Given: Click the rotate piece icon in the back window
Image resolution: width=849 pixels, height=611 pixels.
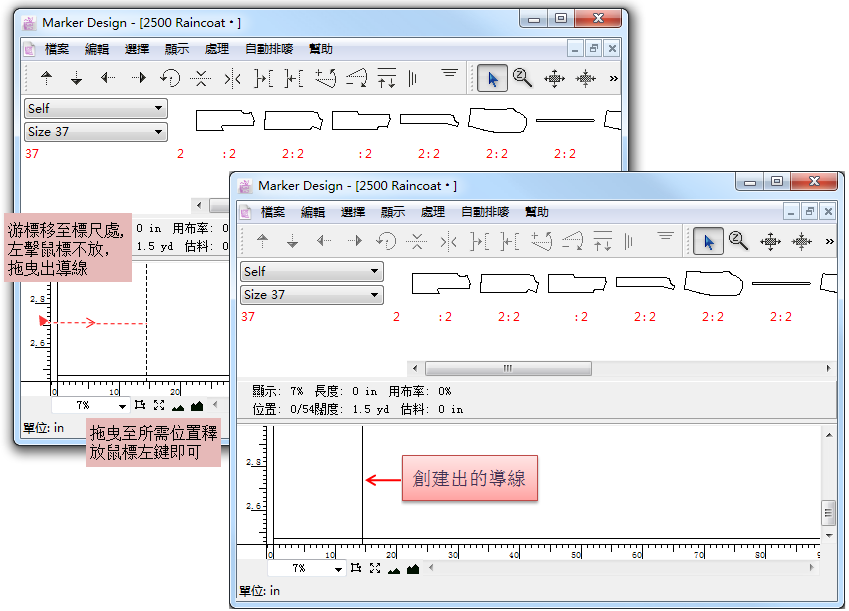Looking at the screenshot, I should pos(170,78).
